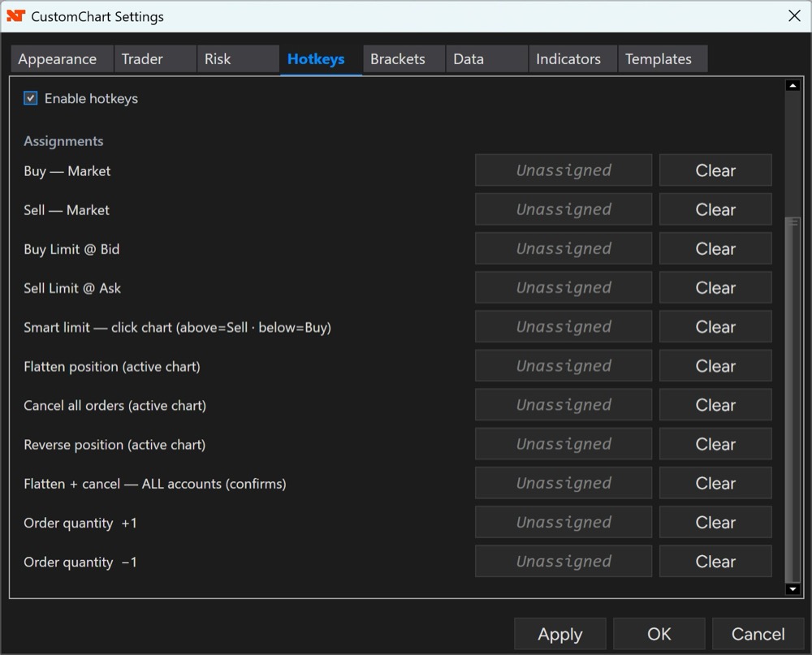Click the Assignments section heading
812x655 pixels.
pyautogui.click(x=63, y=141)
